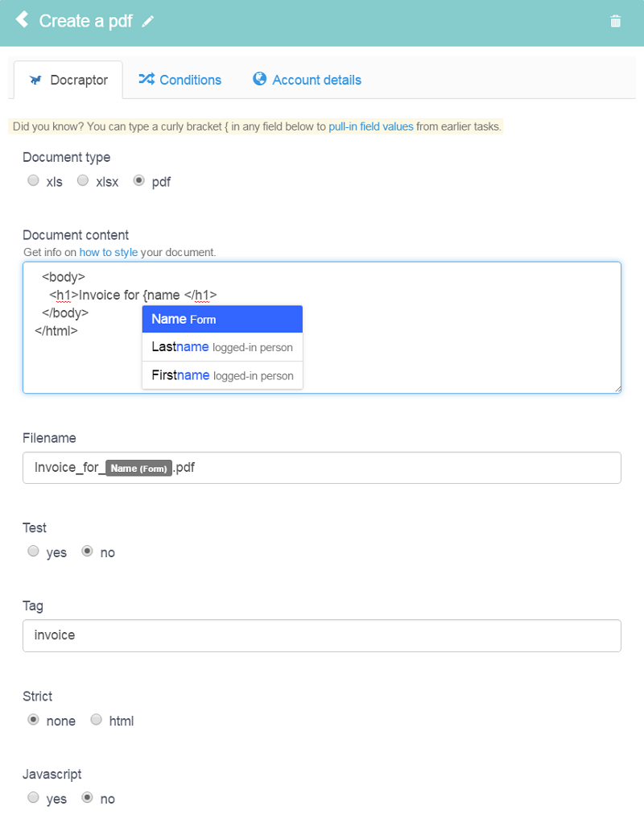Open the pull-in field values link
The height and width of the screenshot is (835, 644).
(371, 126)
